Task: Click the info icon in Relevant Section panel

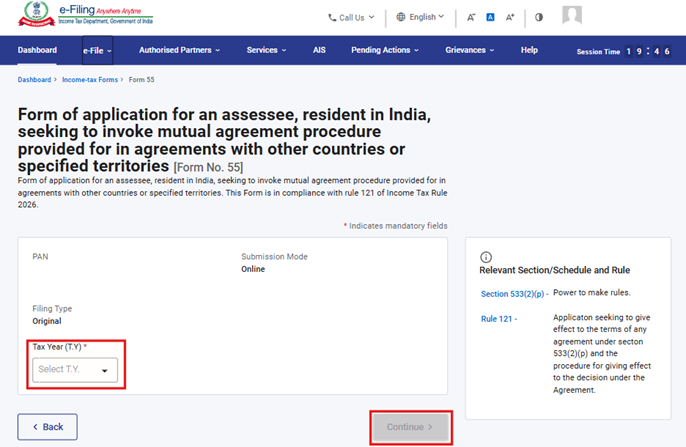Action: [486, 256]
